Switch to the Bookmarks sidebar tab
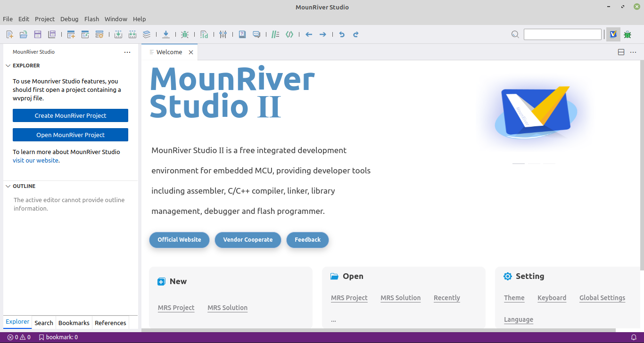The width and height of the screenshot is (644, 343). [74, 323]
